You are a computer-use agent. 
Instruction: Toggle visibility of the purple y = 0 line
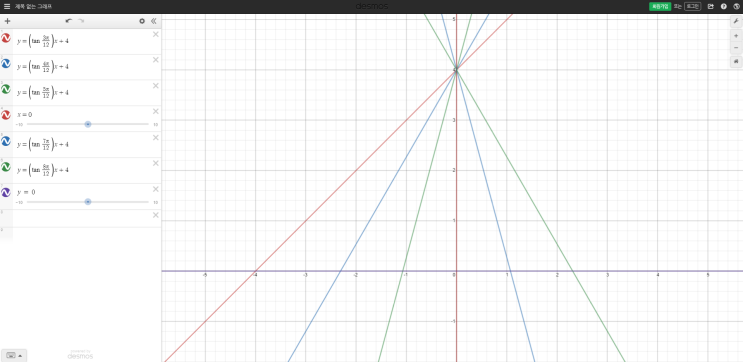(6, 192)
